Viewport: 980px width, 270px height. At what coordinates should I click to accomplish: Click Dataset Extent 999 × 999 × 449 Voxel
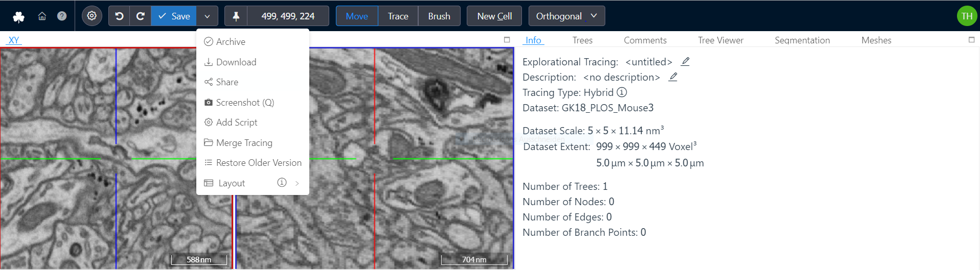(x=646, y=146)
